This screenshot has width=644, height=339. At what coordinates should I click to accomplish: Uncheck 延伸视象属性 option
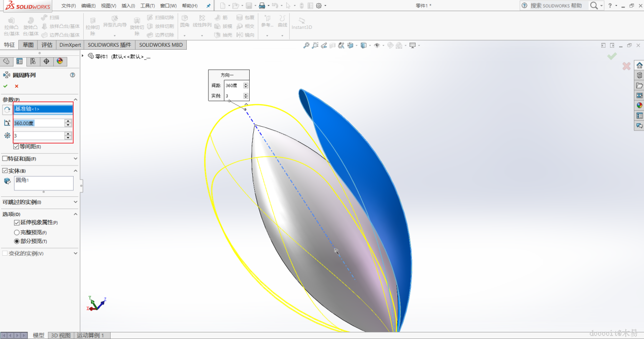point(17,223)
